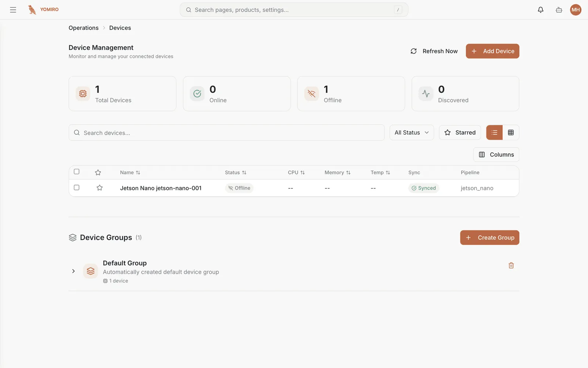Switch to list view layout
The height and width of the screenshot is (368, 588).
tap(494, 132)
